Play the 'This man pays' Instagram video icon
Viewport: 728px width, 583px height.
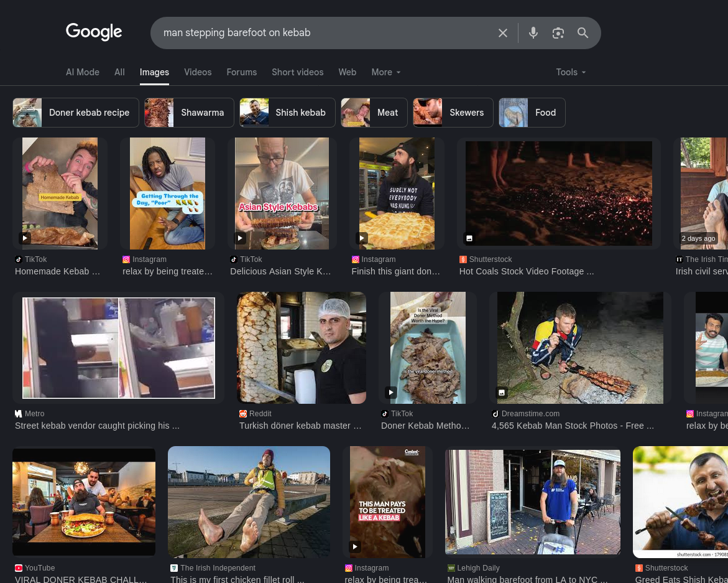pos(354,547)
